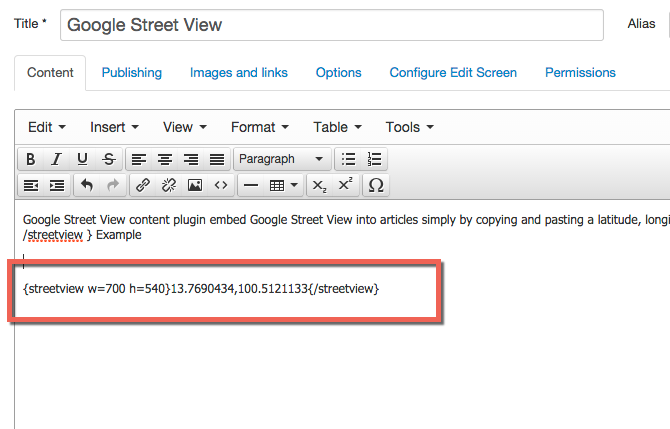The width and height of the screenshot is (670, 429).
Task: Switch to the Publishing tab
Action: click(132, 73)
